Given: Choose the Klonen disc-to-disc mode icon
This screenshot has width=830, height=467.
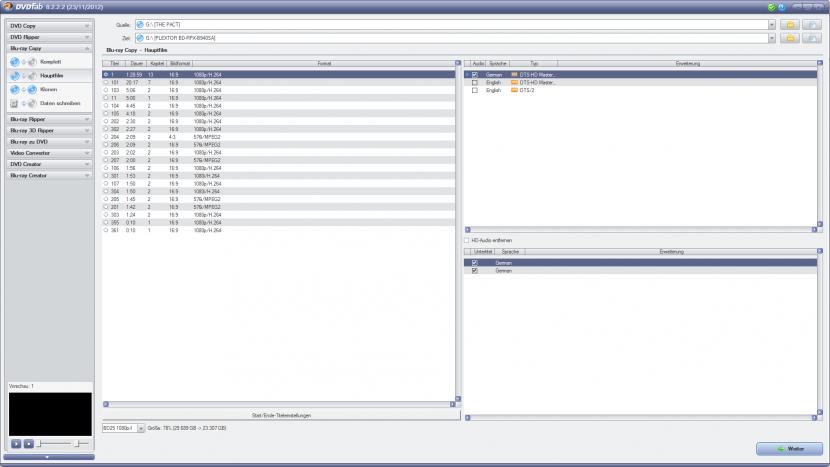Looking at the screenshot, I should click(x=23, y=89).
